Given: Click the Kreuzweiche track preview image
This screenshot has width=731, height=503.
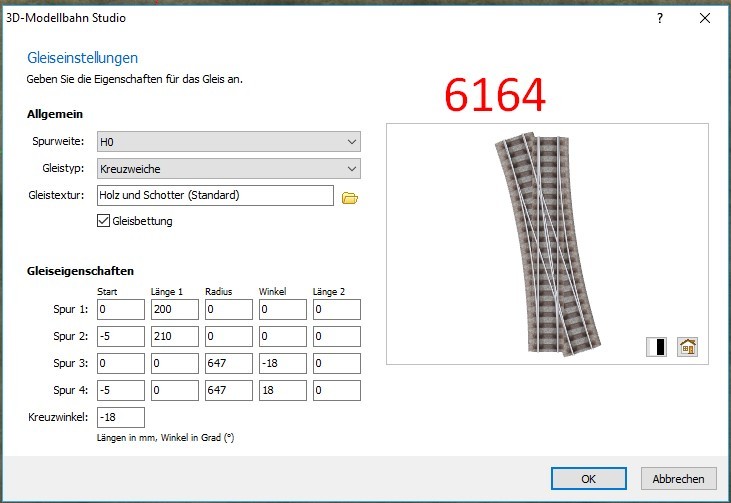Looking at the screenshot, I should tap(547, 244).
